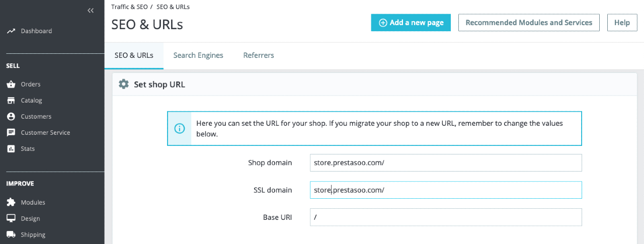Click the Catalog store icon
Viewport: 644px width, 244px height.
point(11,101)
